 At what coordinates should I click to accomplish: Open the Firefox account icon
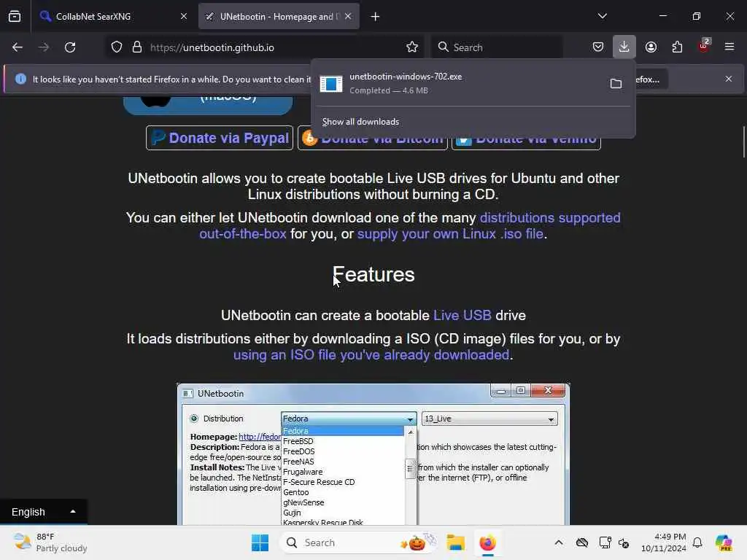651,47
